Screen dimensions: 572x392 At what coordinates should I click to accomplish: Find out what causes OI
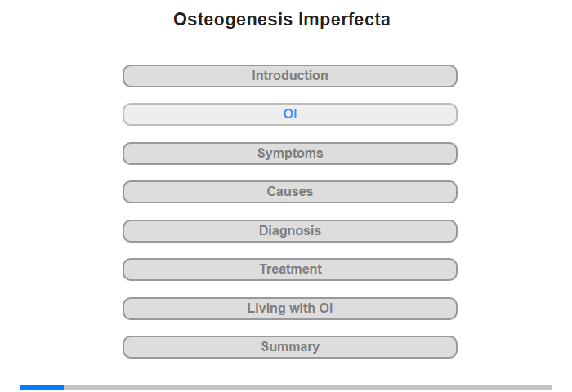point(289,192)
